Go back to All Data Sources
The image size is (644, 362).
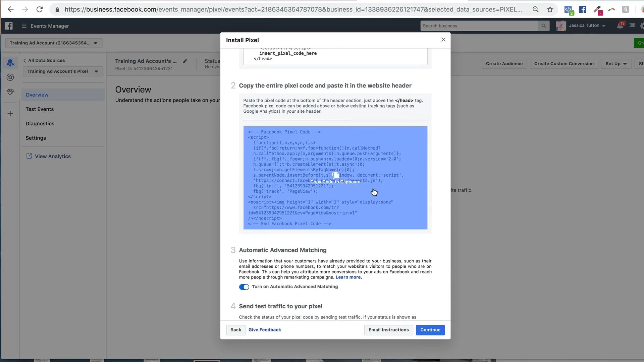[x=44, y=60]
